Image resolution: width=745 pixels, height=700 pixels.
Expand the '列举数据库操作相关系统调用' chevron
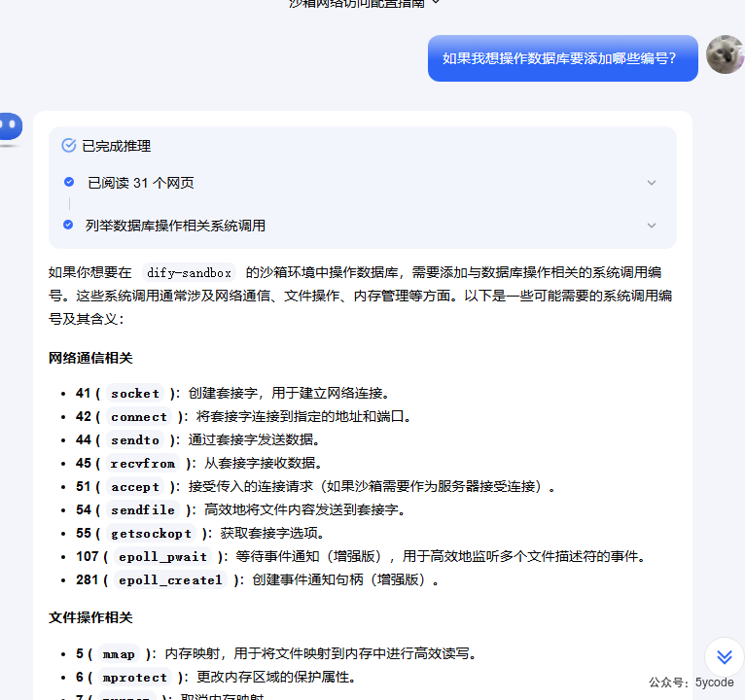click(x=652, y=226)
